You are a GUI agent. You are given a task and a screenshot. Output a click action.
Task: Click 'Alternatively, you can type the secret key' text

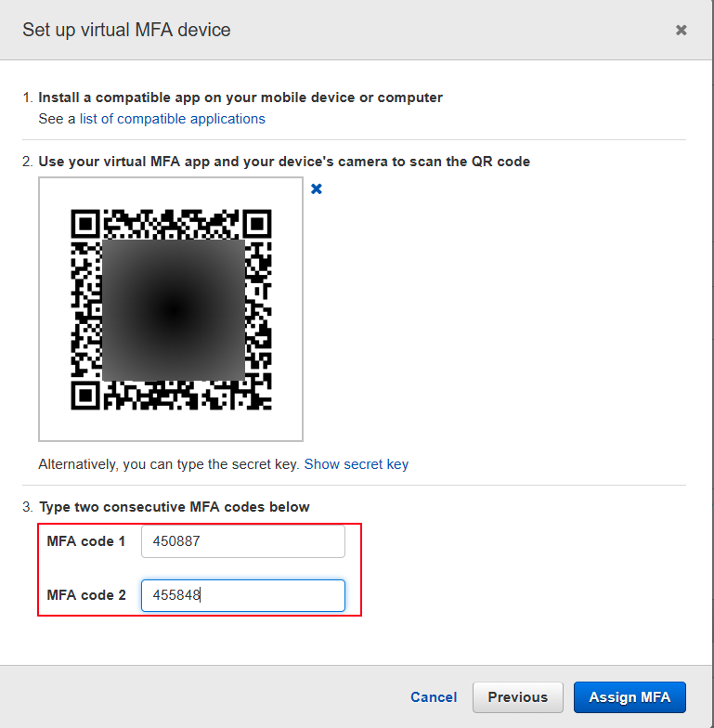coord(169,464)
